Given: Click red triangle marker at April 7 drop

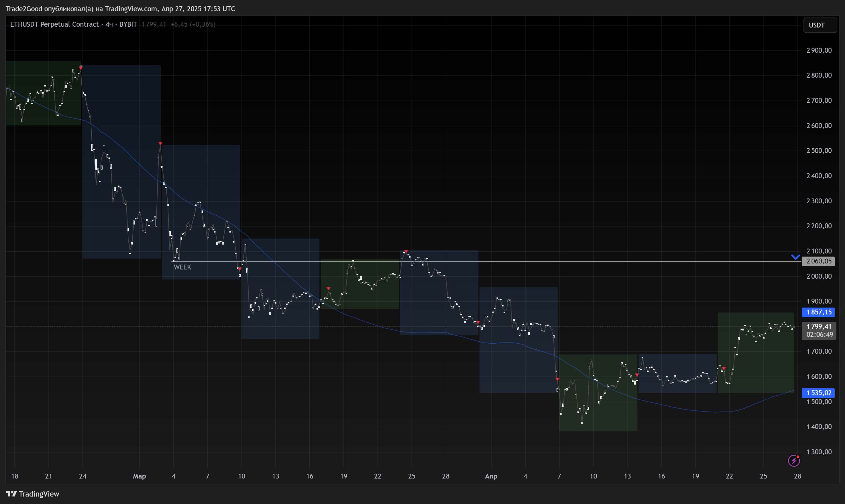Looking at the screenshot, I should pos(557,379).
